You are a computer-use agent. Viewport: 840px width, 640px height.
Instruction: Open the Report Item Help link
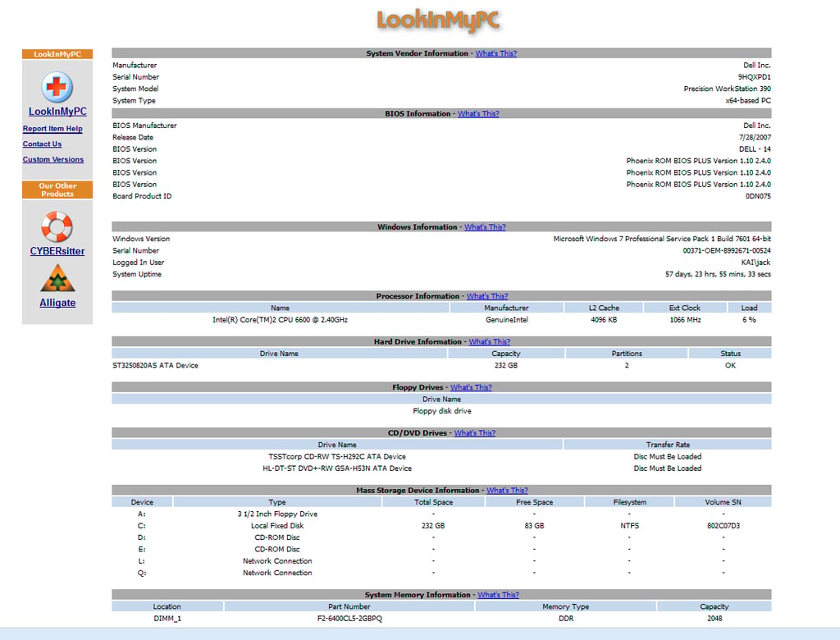coord(52,129)
